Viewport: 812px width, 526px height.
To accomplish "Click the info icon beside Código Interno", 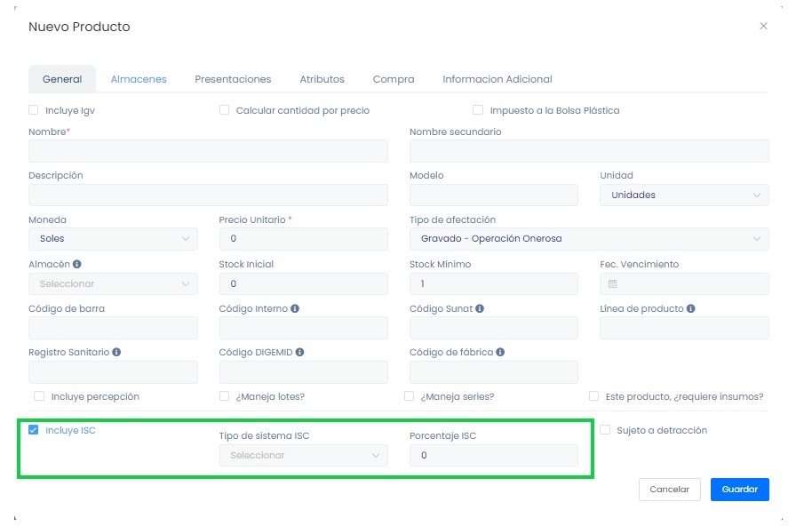I will (295, 308).
